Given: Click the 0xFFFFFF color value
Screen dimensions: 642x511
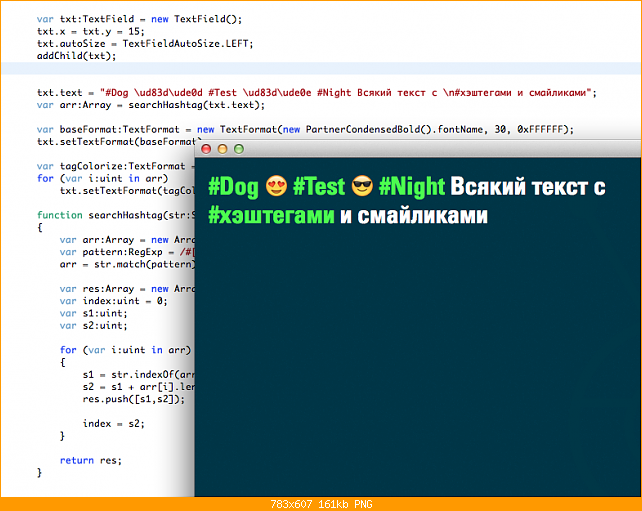Looking at the screenshot, I should tap(540, 130).
